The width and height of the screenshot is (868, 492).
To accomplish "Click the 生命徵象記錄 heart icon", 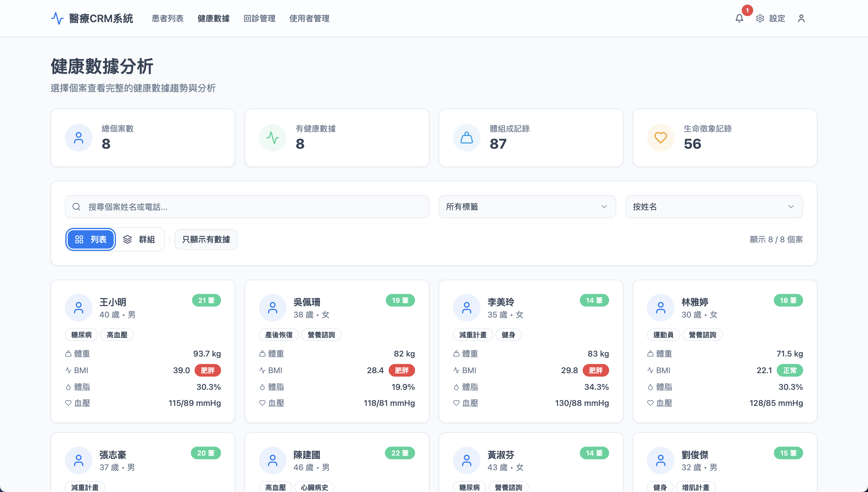I will pos(660,137).
